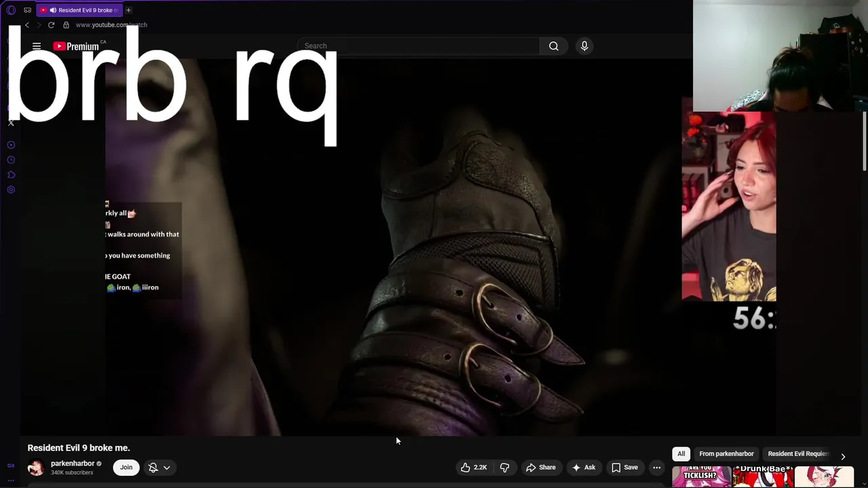
Task: Open a new browser tab
Action: coord(128,10)
